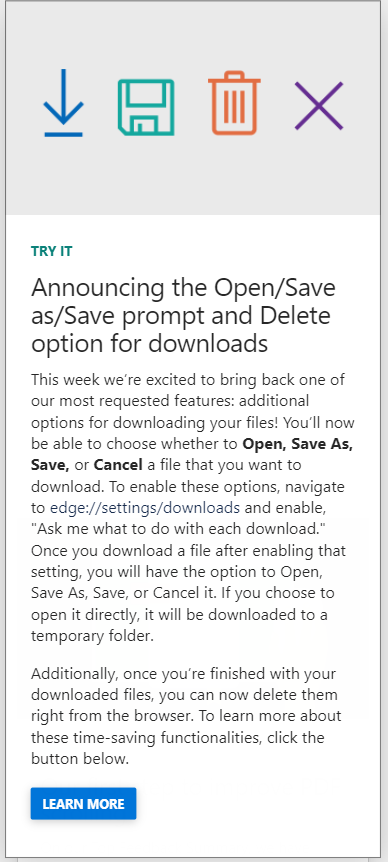
Task: Open the LEARN MORE button
Action: pyautogui.click(x=84, y=804)
